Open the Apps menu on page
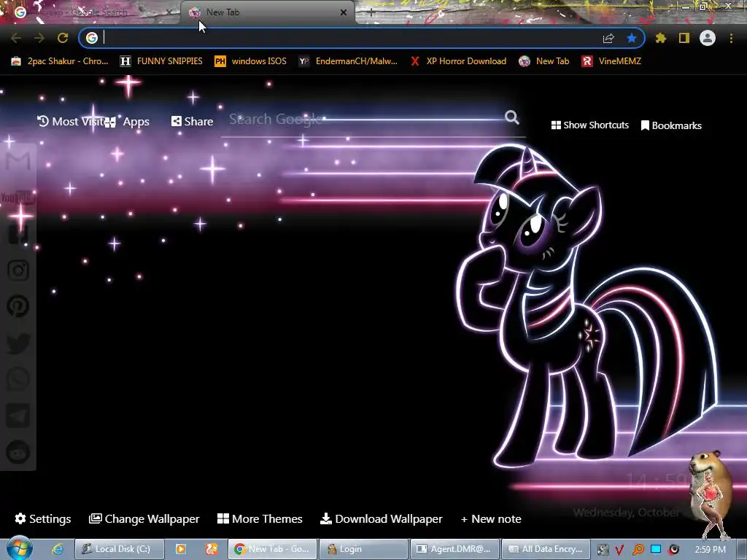This screenshot has height=560, width=747. [x=127, y=122]
